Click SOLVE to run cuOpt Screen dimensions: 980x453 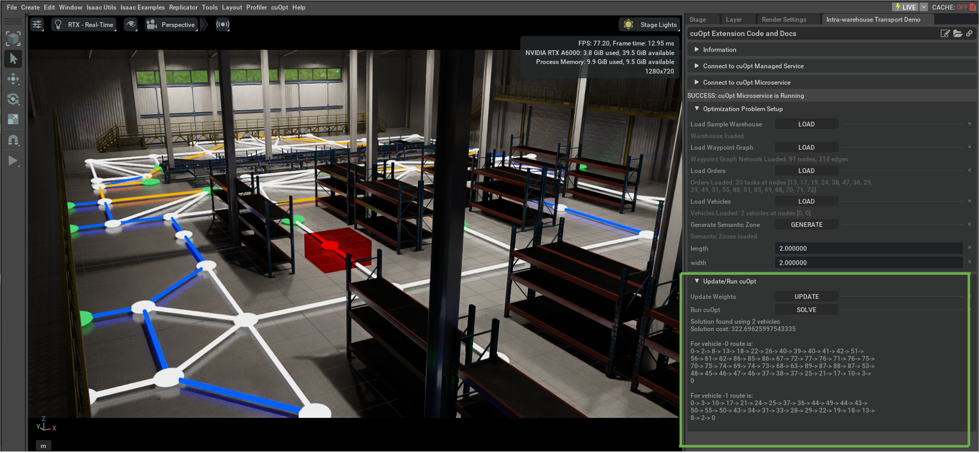tap(806, 310)
